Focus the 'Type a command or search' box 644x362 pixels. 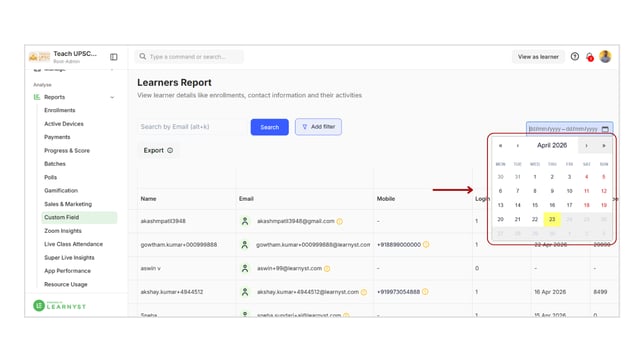pos(189,57)
